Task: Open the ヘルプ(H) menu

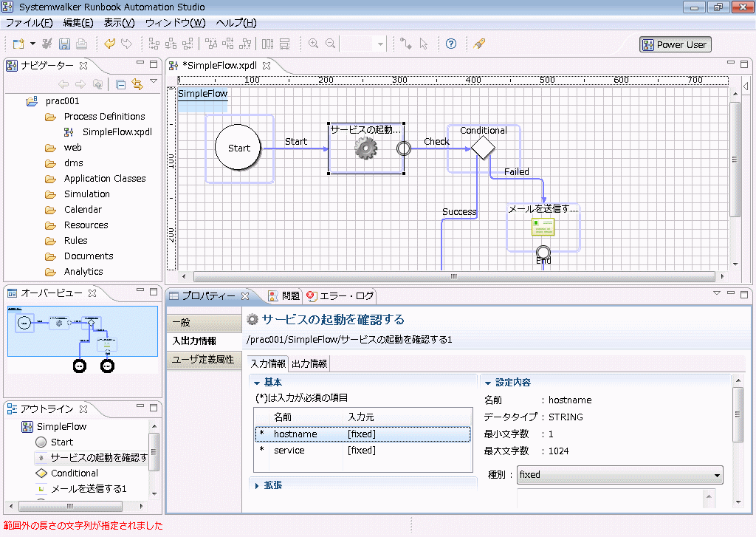Action: pyautogui.click(x=236, y=23)
